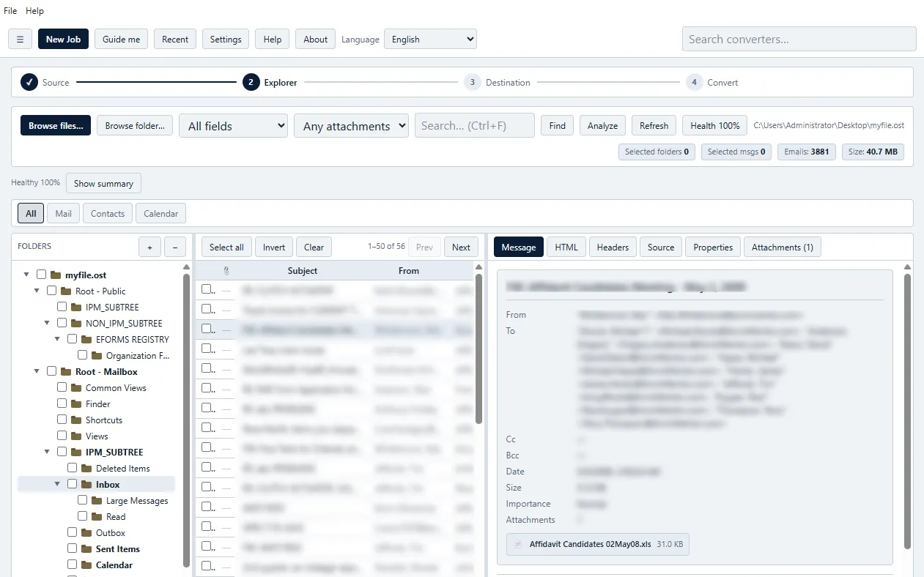Image resolution: width=924 pixels, height=577 pixels.
Task: Check the Sent Items folder checkbox
Action: (73, 548)
